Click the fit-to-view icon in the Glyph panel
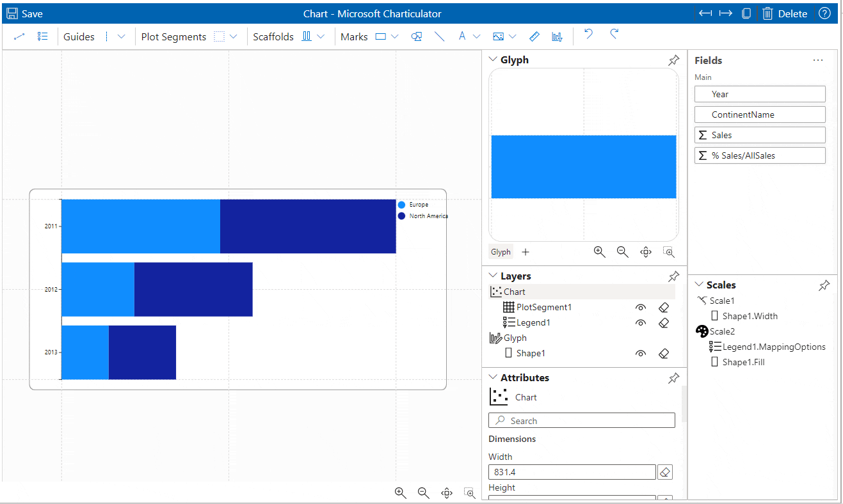Screen dimensions: 843x504 [x=645, y=251]
